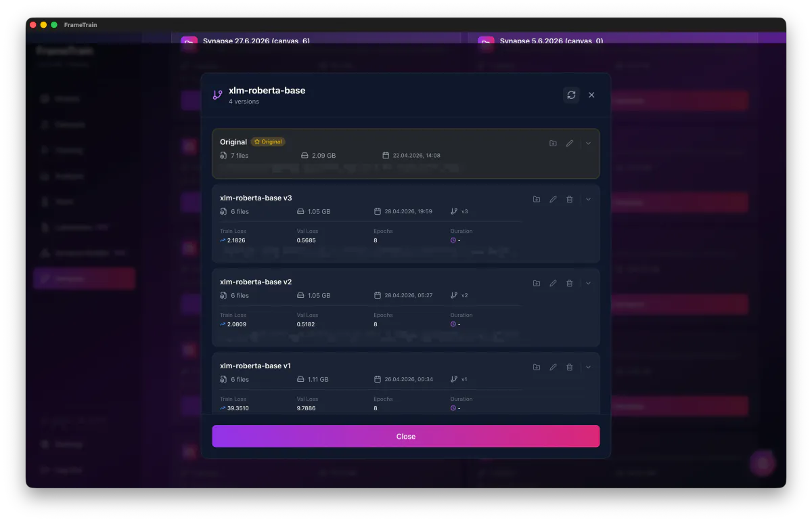The image size is (812, 522).
Task: Click the yellow Original star badge
Action: 268,142
